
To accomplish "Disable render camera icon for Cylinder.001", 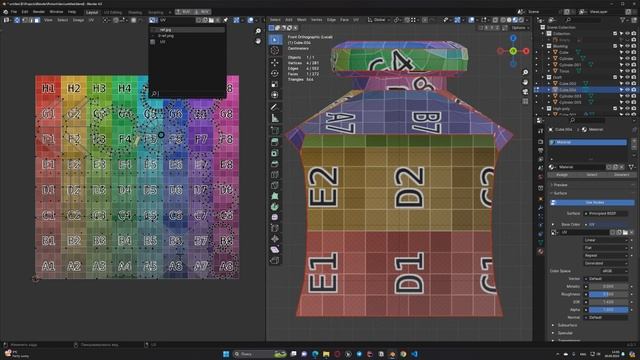I will coord(633,64).
